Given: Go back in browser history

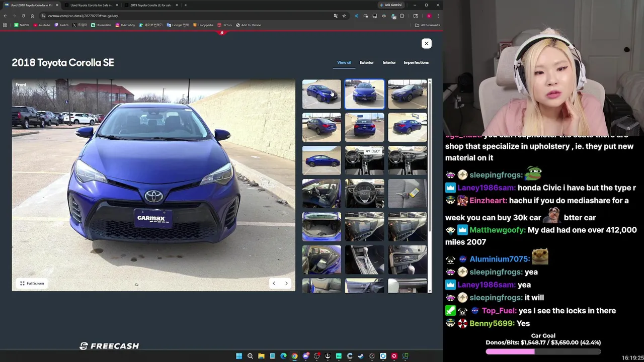Looking at the screenshot, I should pyautogui.click(x=5, y=16).
